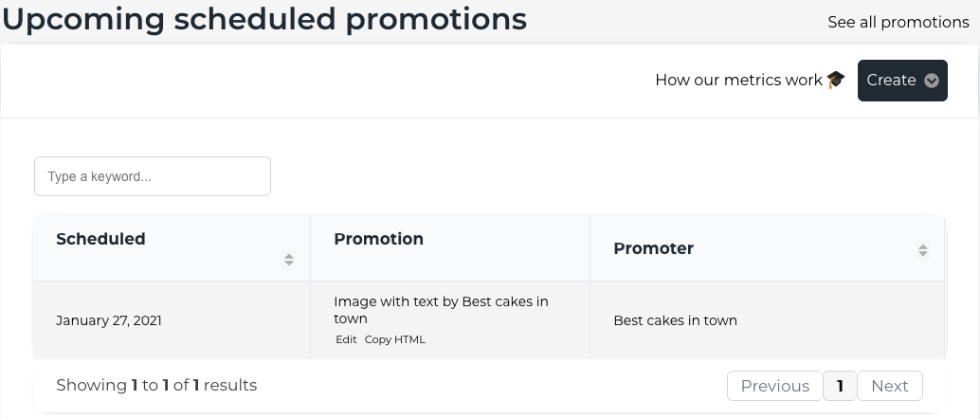This screenshot has width=980, height=419.
Task: Go to the Previous results page
Action: click(775, 386)
